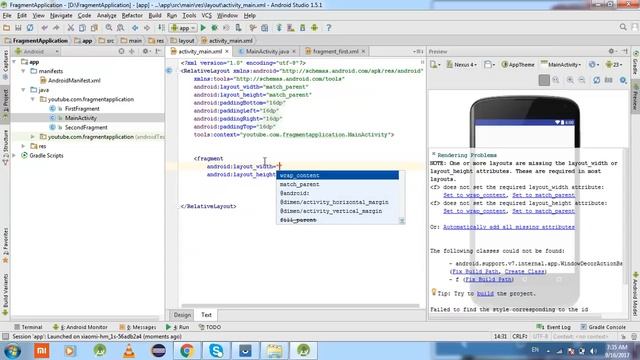Refresh the layout Preview

(x=596, y=80)
